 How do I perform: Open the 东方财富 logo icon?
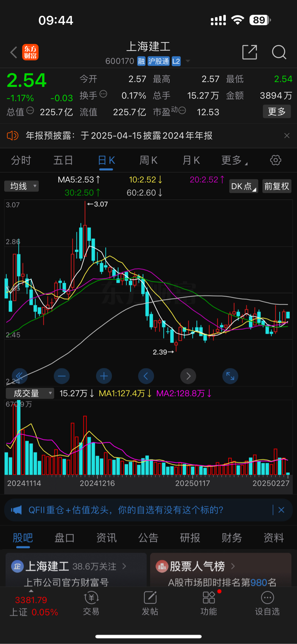click(x=31, y=52)
